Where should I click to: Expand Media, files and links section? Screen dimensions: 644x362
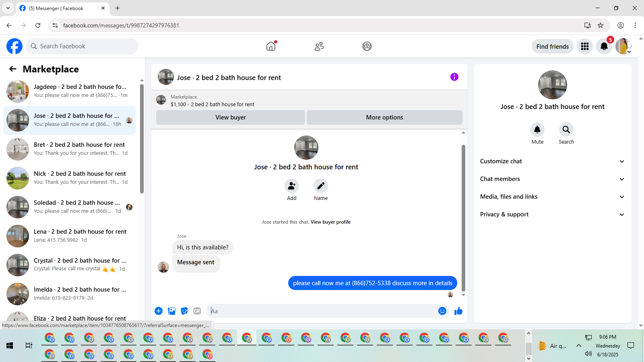(552, 197)
